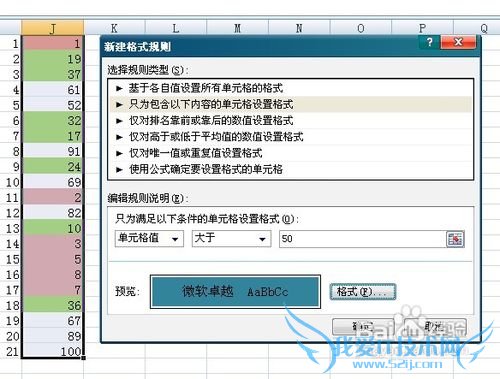Click the cell with value 52
500x379 pixels.
(53, 105)
